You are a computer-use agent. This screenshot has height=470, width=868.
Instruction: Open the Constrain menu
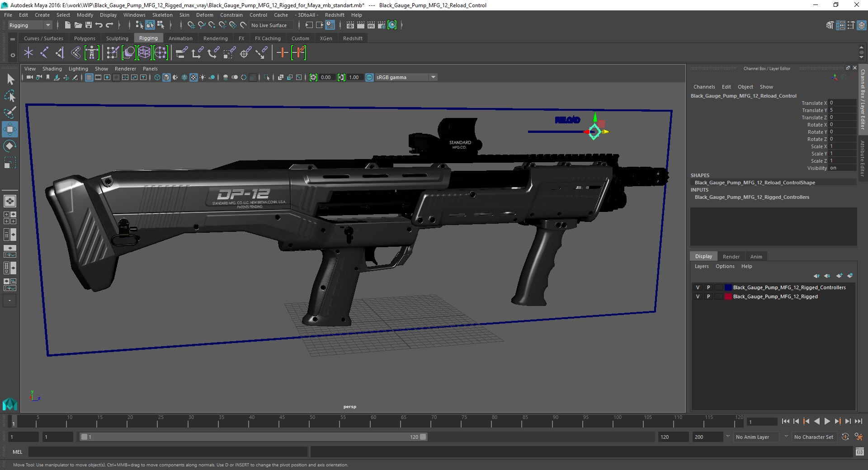coord(231,15)
